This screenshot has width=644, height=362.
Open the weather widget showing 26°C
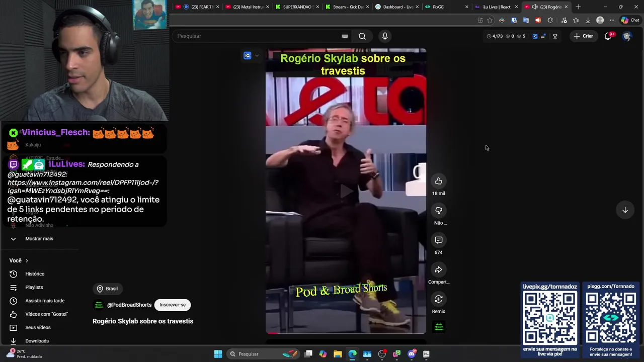[x=24, y=354]
